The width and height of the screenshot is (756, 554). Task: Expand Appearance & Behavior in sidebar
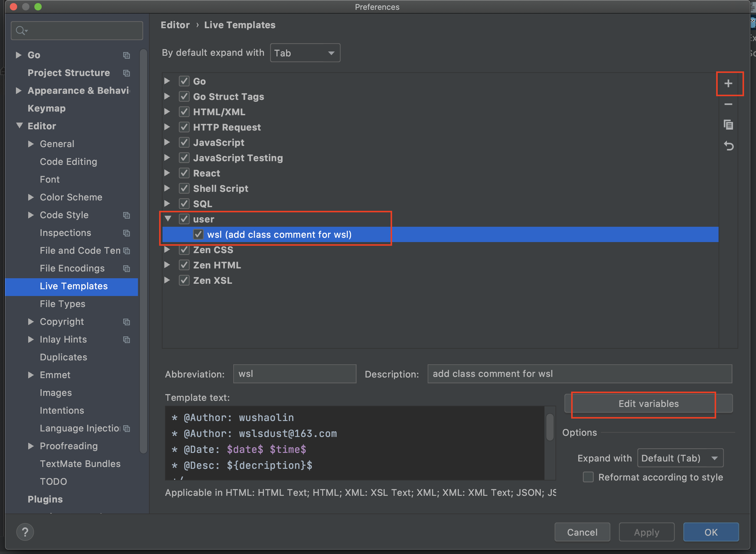pos(19,90)
